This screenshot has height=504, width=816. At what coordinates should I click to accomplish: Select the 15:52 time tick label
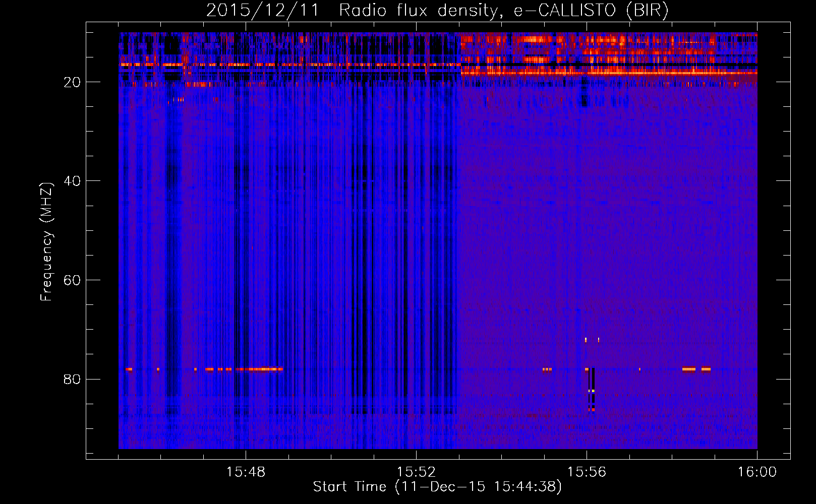tap(416, 472)
